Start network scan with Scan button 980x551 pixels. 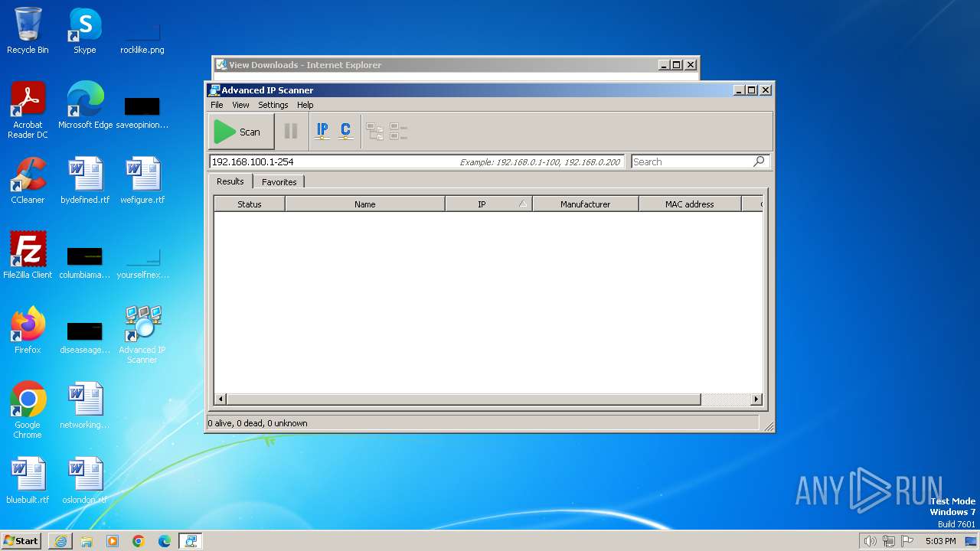(x=240, y=132)
